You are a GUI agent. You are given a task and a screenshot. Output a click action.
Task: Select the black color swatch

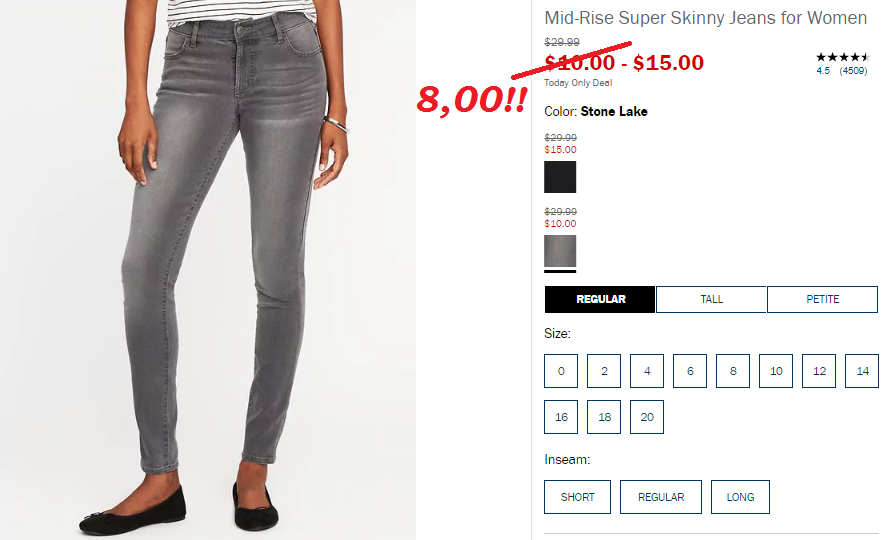click(x=560, y=177)
